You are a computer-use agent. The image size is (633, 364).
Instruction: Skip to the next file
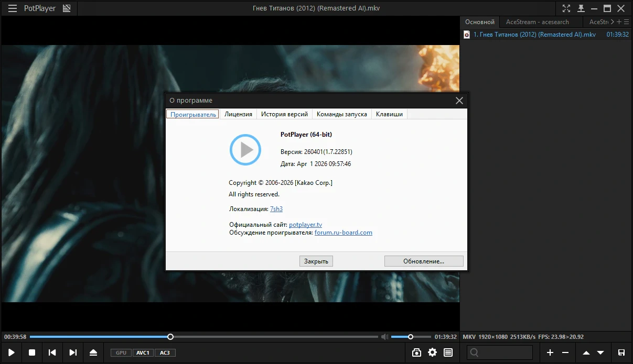click(x=73, y=352)
